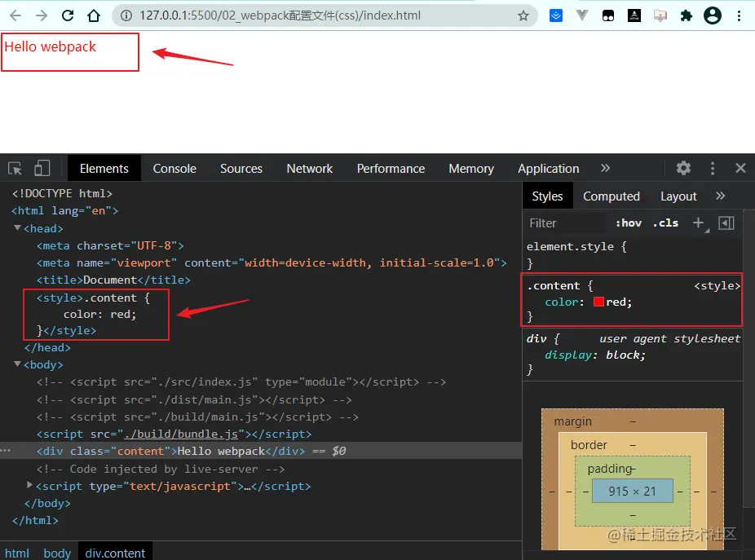Screen dimensions: 755x560
Task: Open the ./build/bundle.js link
Action: tap(181, 434)
